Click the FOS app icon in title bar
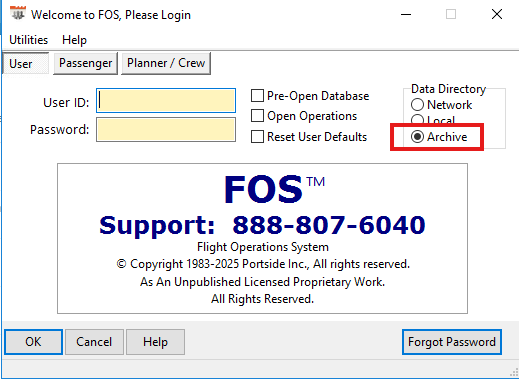 [18, 13]
